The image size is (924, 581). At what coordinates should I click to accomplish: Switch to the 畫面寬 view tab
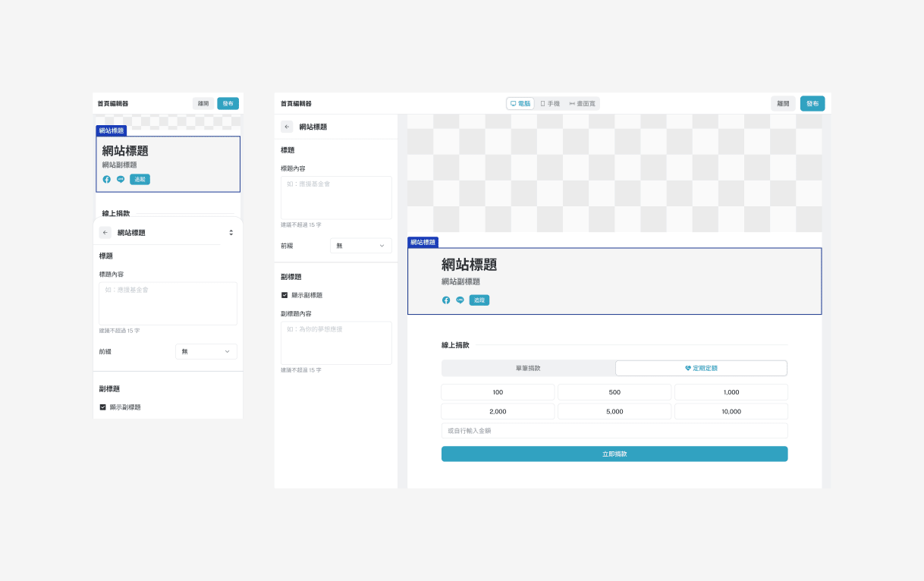click(x=583, y=104)
